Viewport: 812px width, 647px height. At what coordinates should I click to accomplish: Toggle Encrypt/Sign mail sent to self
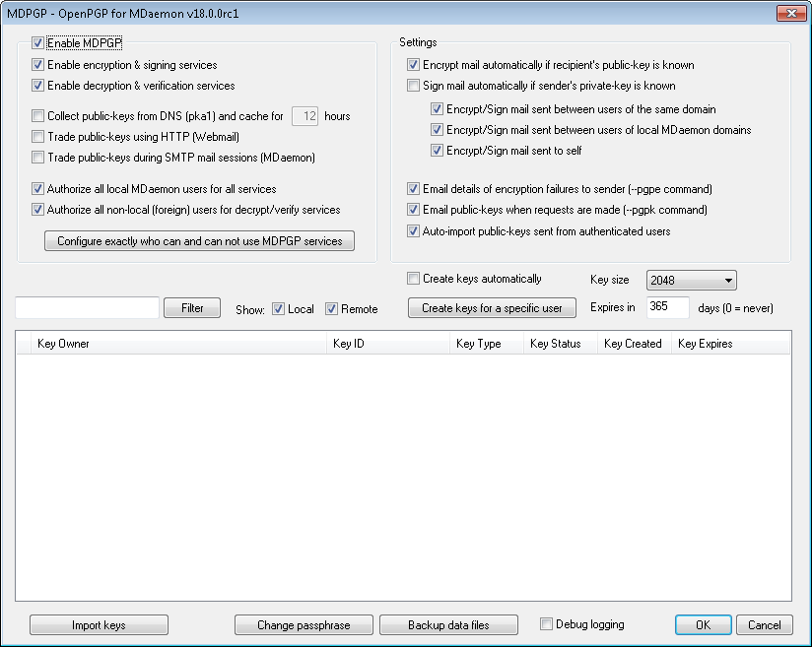coord(438,151)
